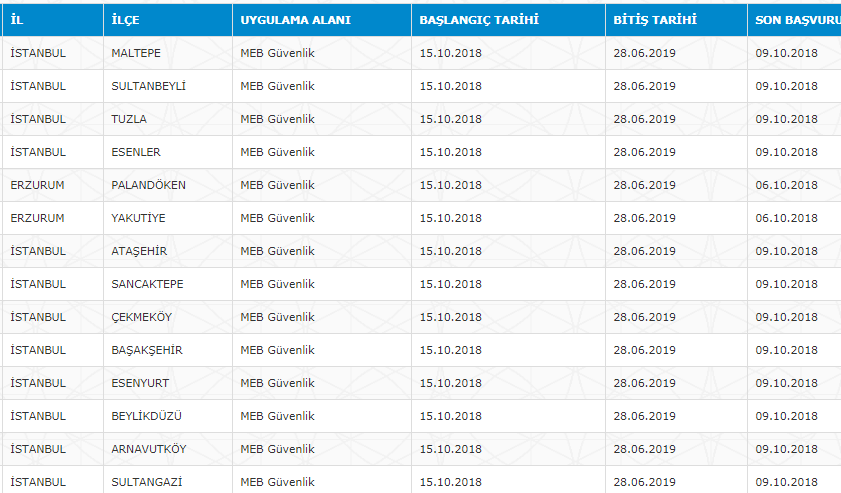Click the YAKUTİYE district cell

[x=139, y=218]
